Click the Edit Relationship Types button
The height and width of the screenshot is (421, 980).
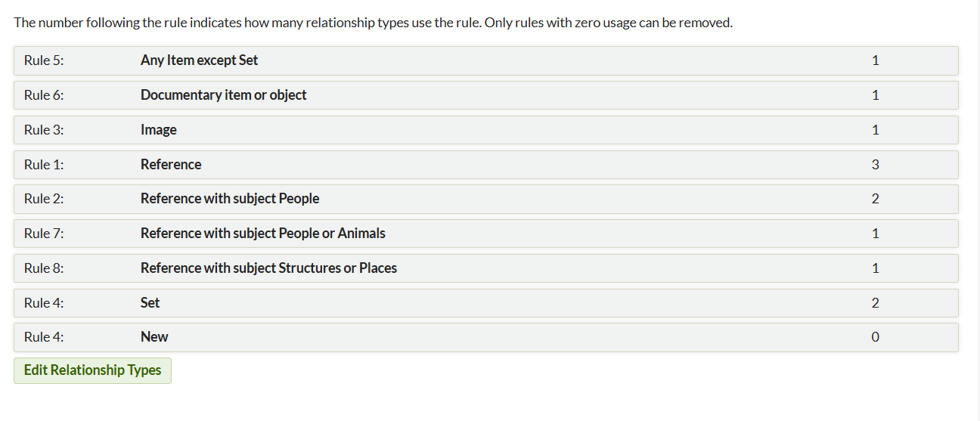(92, 370)
